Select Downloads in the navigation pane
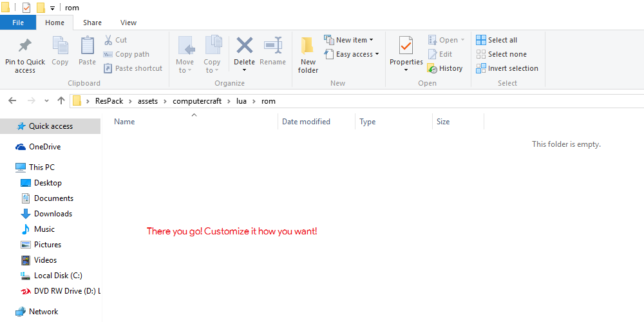Screen dimensions: 644x322 (53, 214)
